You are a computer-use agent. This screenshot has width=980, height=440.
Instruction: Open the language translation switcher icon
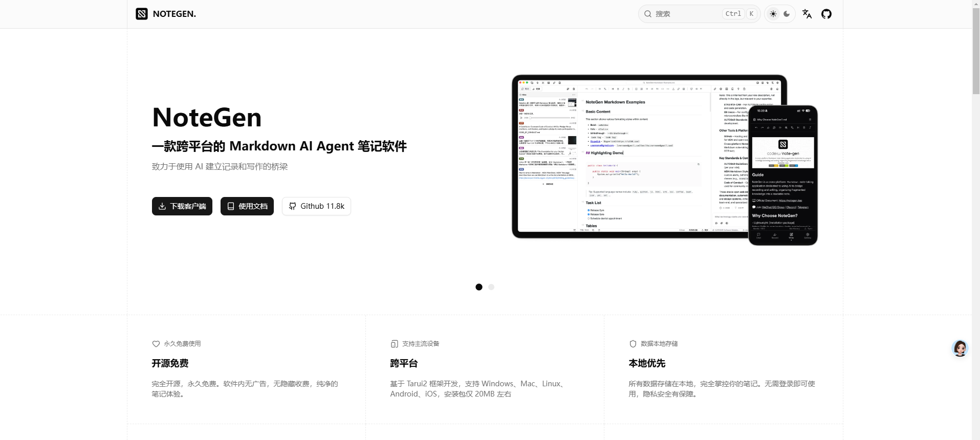coord(807,14)
